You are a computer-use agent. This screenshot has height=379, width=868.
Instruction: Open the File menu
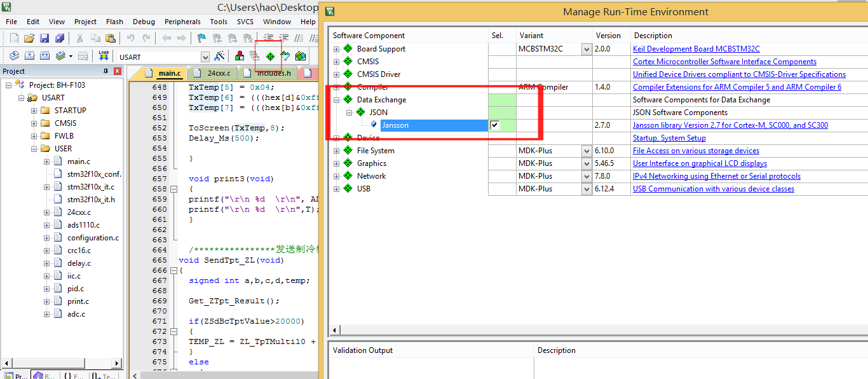click(x=11, y=22)
